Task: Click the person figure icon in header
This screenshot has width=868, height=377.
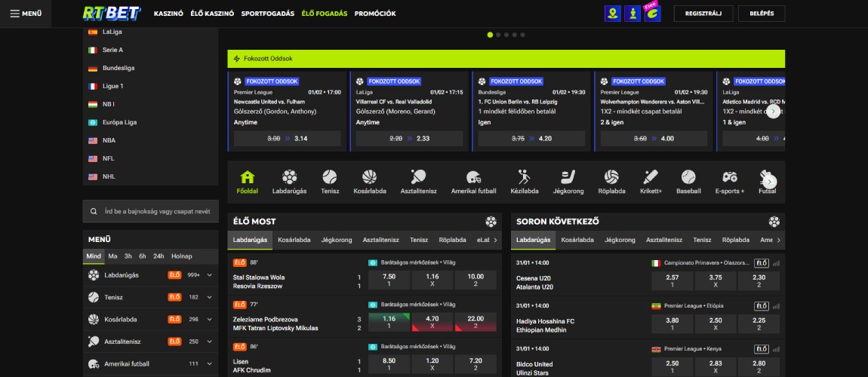Action: point(633,14)
